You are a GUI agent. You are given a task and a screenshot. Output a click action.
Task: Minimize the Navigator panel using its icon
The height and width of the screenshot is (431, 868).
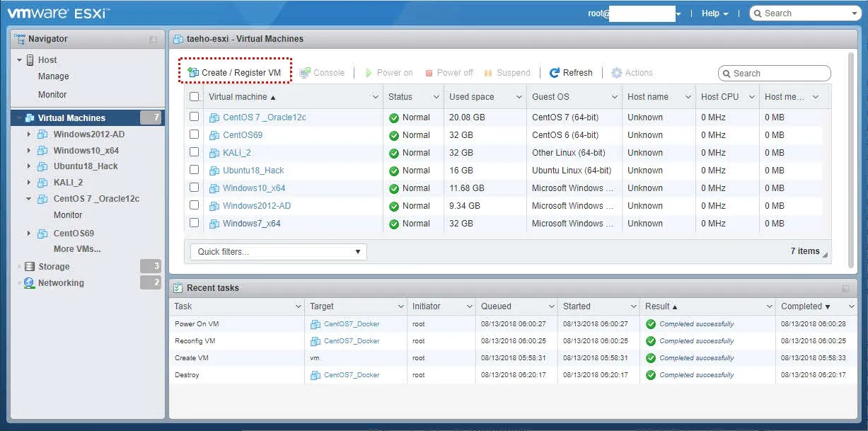point(153,40)
